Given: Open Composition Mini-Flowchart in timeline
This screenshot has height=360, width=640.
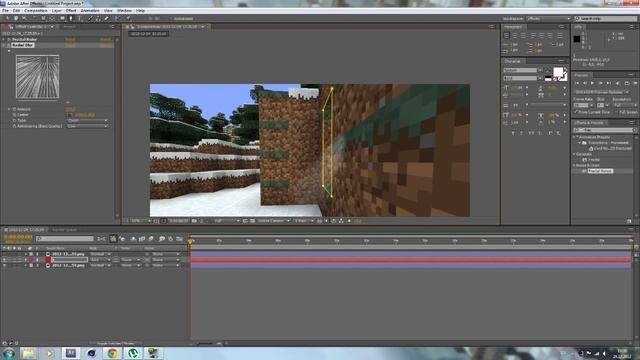Looking at the screenshot, I should [x=102, y=239].
